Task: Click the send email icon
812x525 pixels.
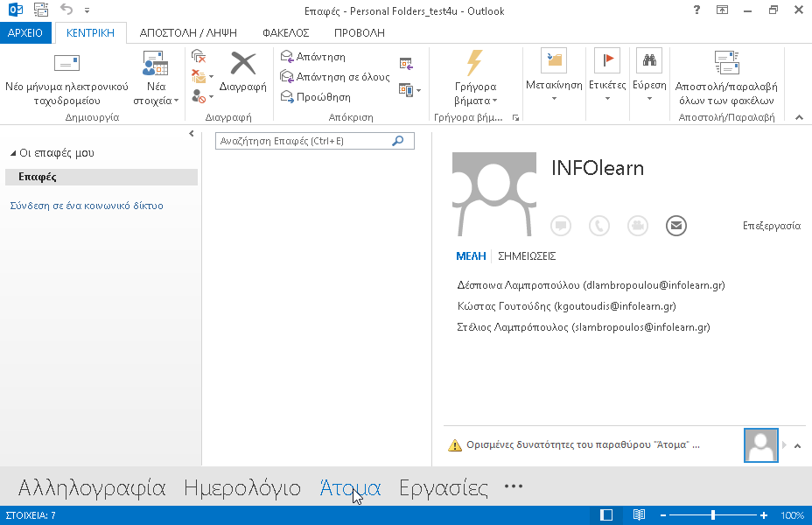Action: tap(675, 226)
